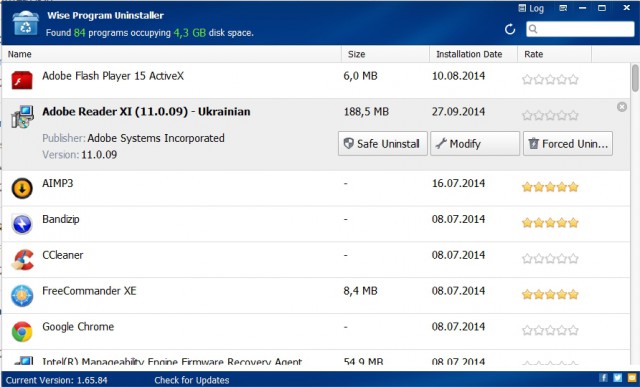This screenshot has width=640, height=387.
Task: Click the 27.09.2014 installation date
Action: tap(458, 112)
